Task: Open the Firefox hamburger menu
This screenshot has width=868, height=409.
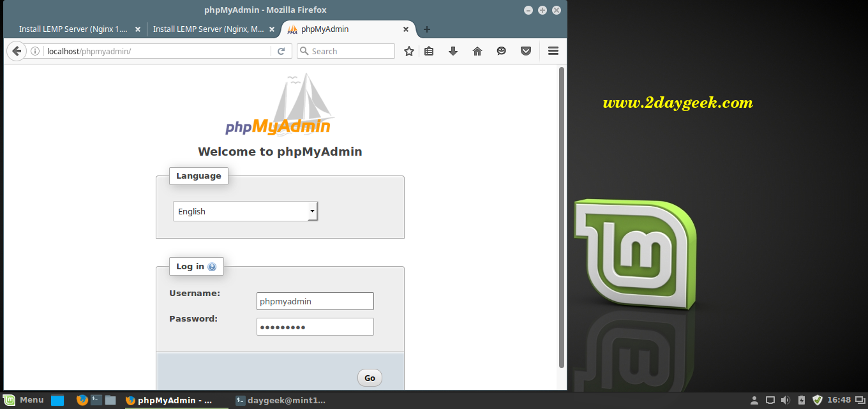Action: (553, 51)
